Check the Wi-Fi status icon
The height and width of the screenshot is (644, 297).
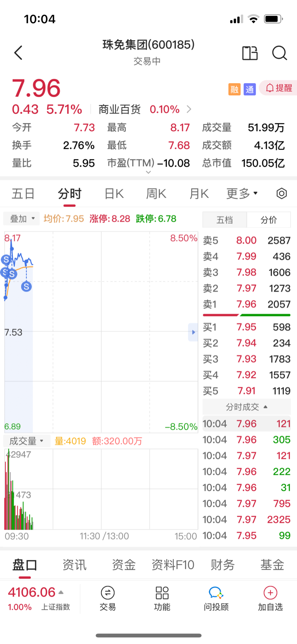pyautogui.click(x=254, y=19)
